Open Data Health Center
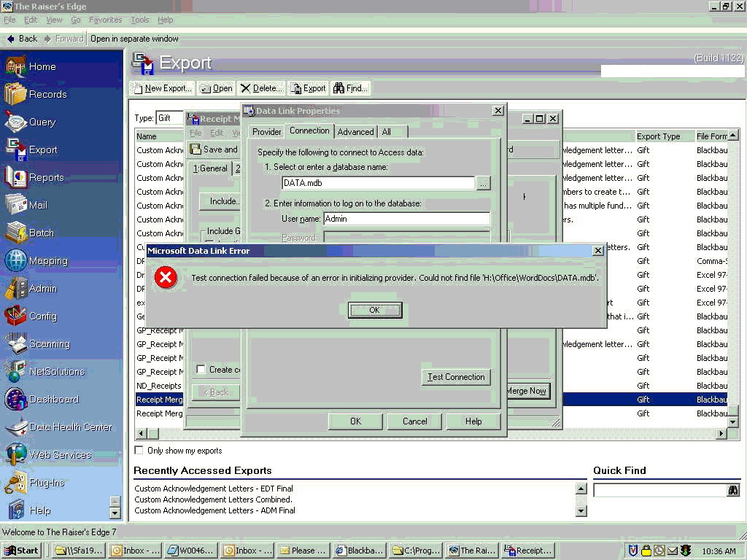 [x=58, y=427]
